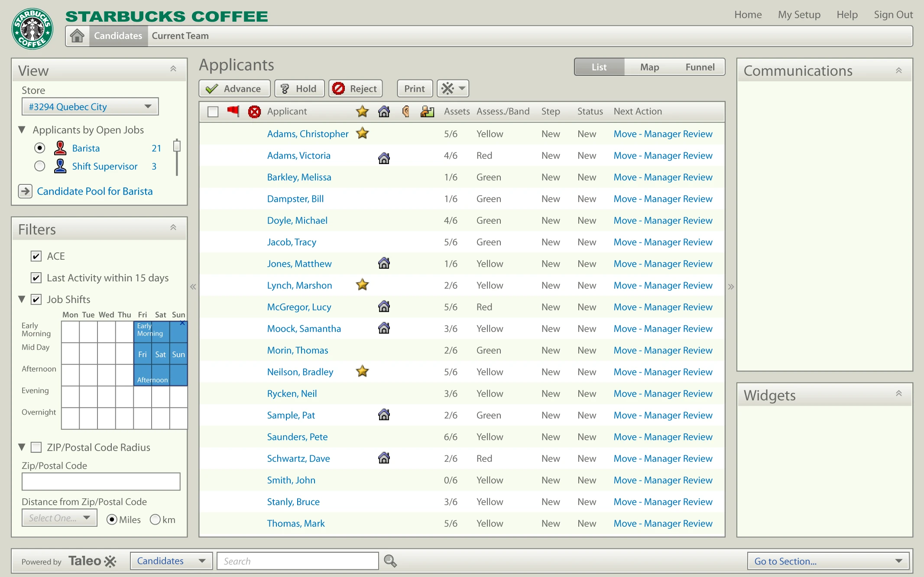Click the star icon for Adams, Christopher

point(362,133)
